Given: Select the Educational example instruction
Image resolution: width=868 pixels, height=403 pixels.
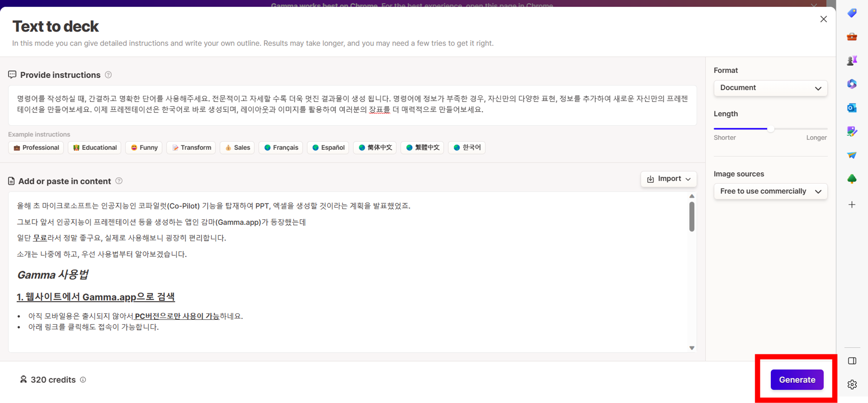Looking at the screenshot, I should 95,148.
